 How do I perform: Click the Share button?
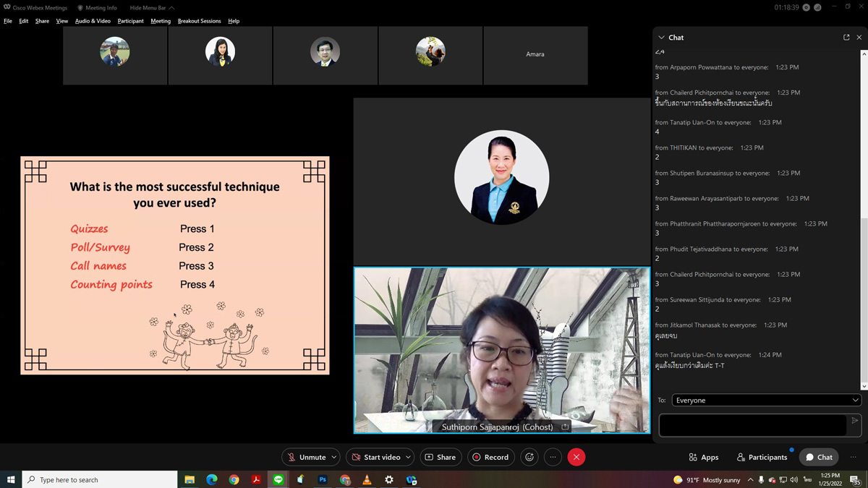[x=441, y=457]
